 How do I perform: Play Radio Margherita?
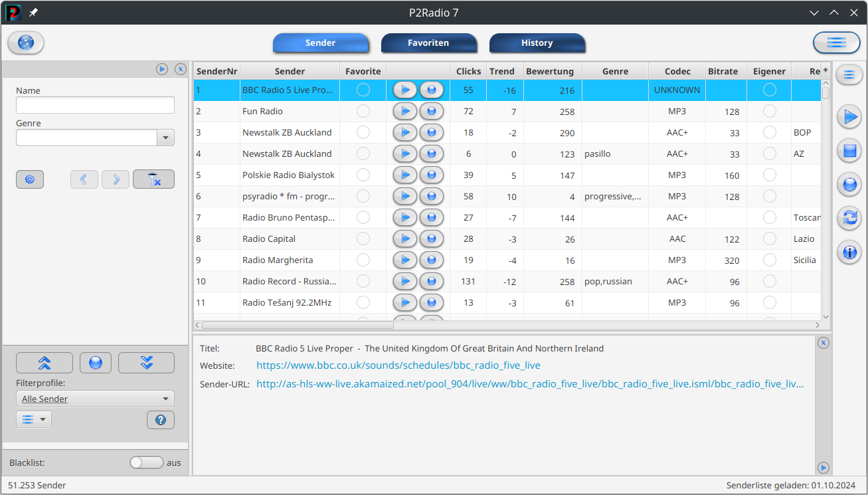pyautogui.click(x=405, y=260)
